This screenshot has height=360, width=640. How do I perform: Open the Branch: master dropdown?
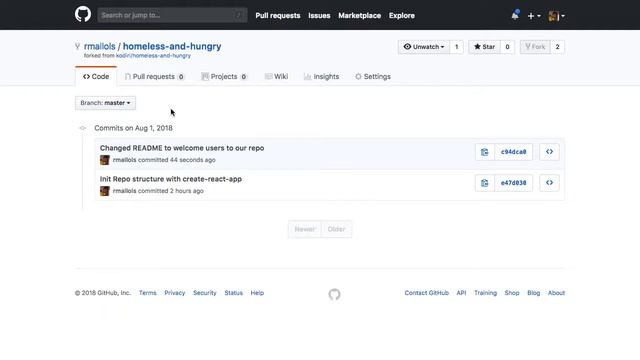tap(105, 103)
